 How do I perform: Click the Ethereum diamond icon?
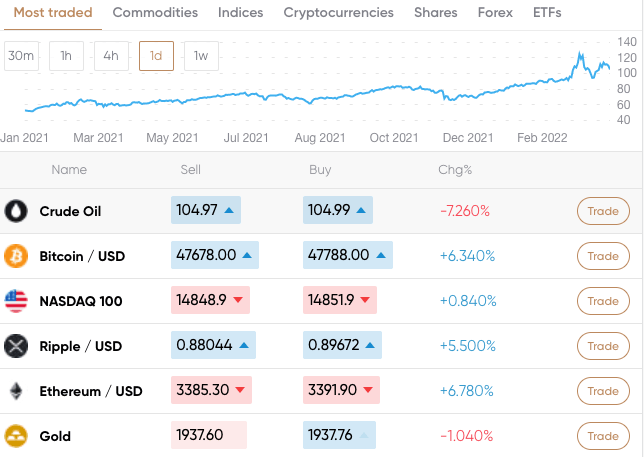pos(16,391)
